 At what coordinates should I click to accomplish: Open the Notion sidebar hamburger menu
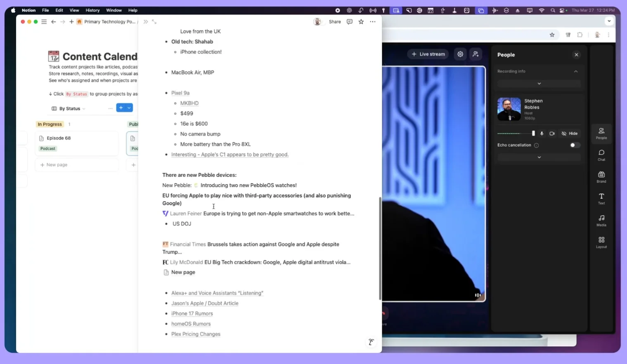coord(44,22)
